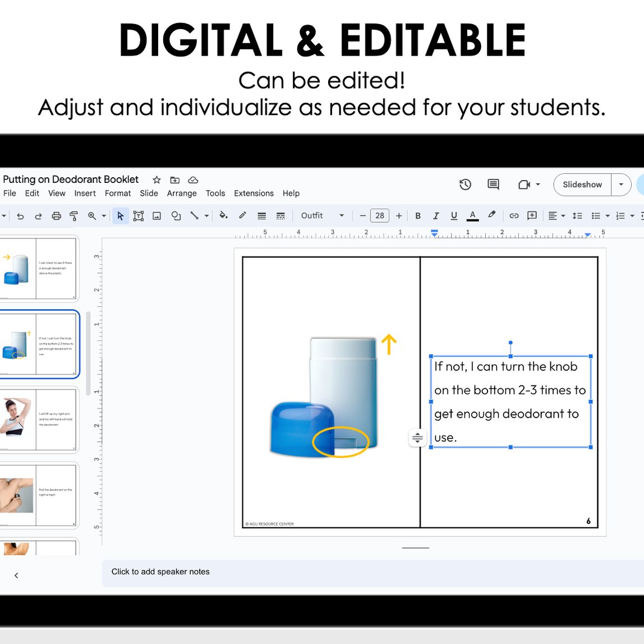The width and height of the screenshot is (644, 644).
Task: Select the Text box tool
Action: (139, 216)
